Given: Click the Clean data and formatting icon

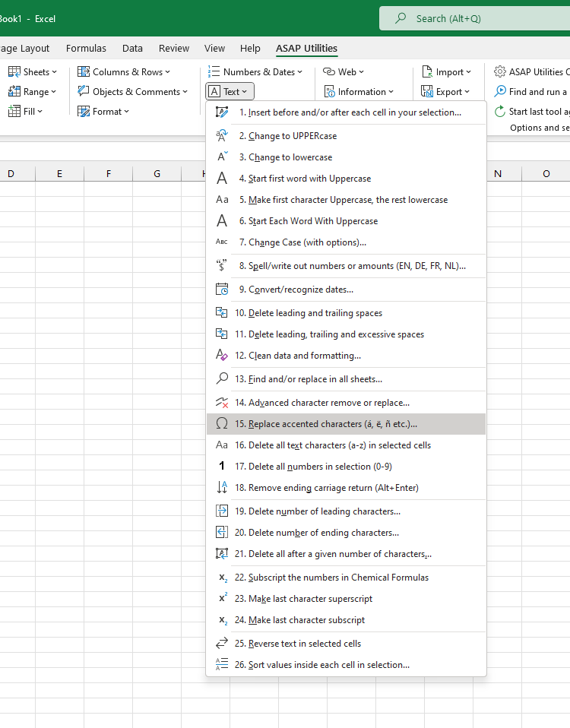Looking at the screenshot, I should [x=222, y=355].
